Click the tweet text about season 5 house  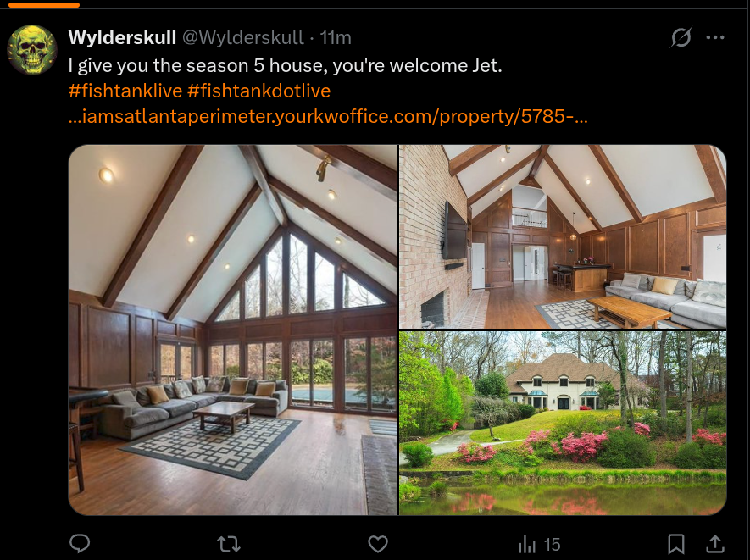[x=285, y=65]
